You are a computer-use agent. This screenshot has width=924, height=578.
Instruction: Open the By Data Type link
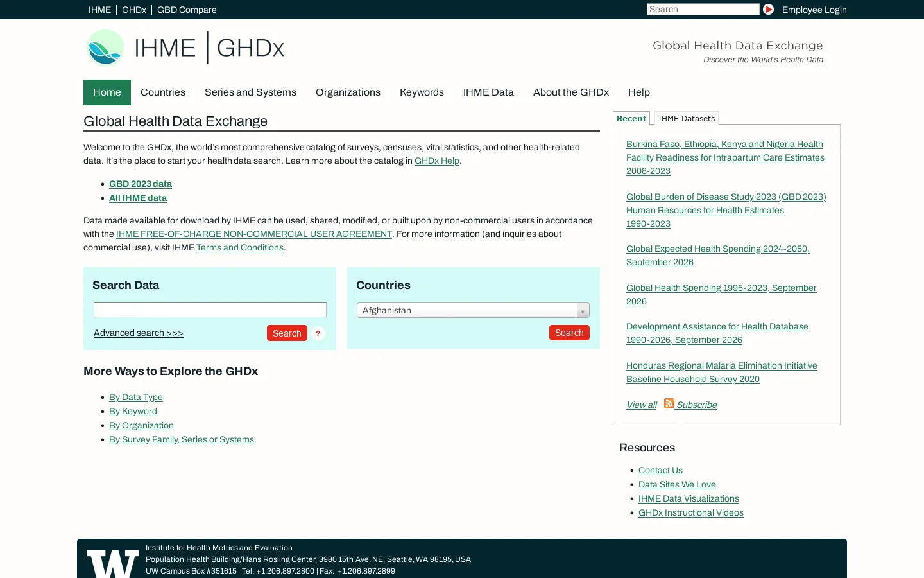coord(136,397)
